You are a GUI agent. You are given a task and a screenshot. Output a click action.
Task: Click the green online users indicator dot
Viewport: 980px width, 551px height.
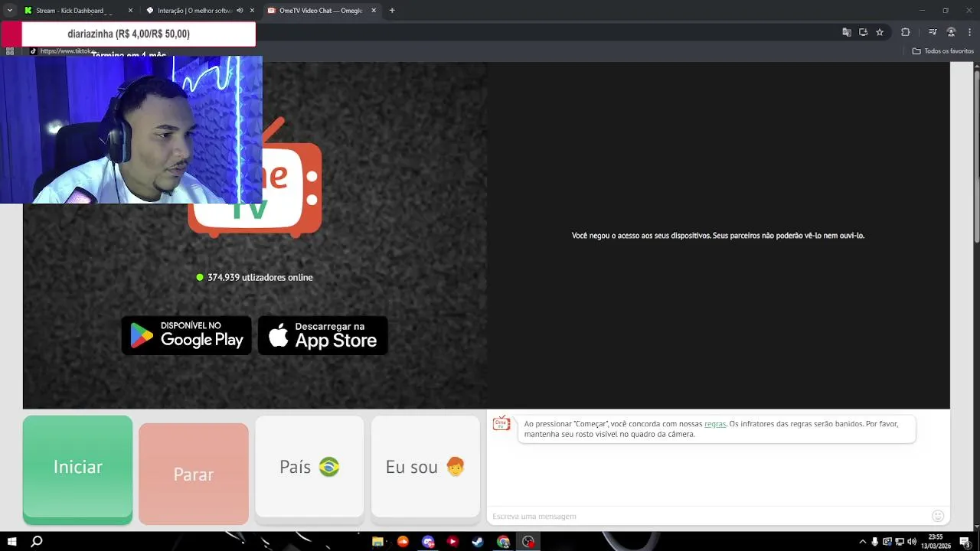(200, 277)
